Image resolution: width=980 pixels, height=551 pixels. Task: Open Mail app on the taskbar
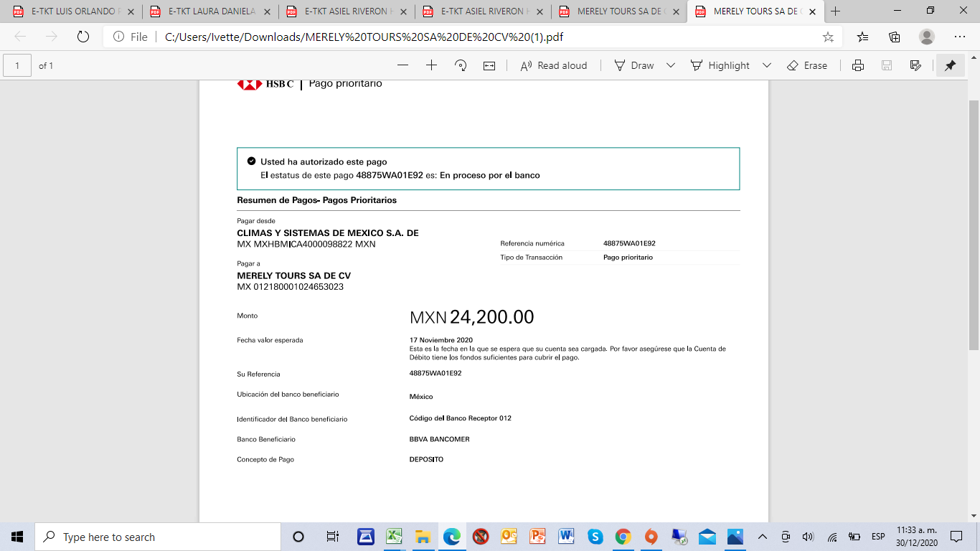pyautogui.click(x=707, y=537)
